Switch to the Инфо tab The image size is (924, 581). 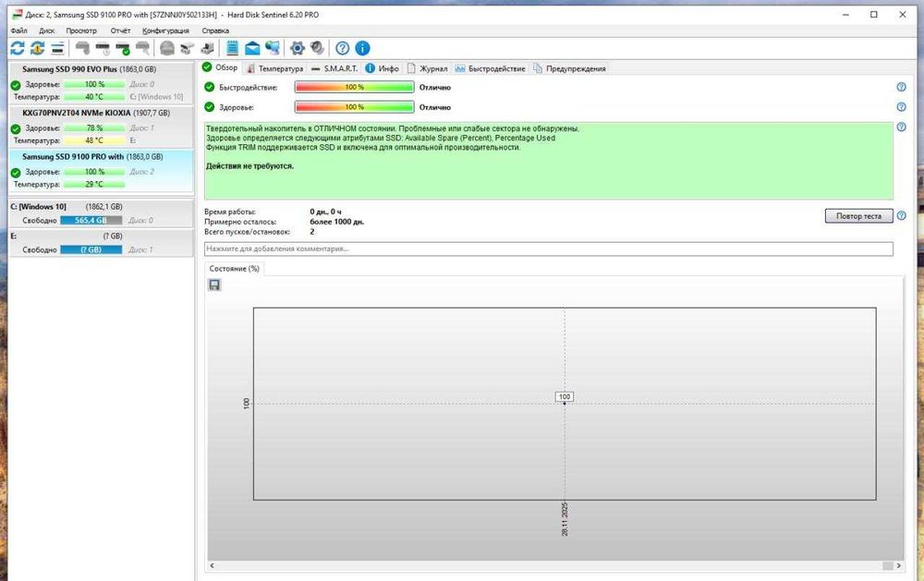click(382, 68)
